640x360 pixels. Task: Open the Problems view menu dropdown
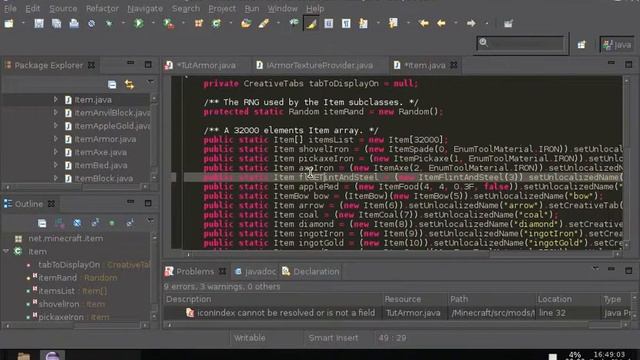(x=596, y=269)
